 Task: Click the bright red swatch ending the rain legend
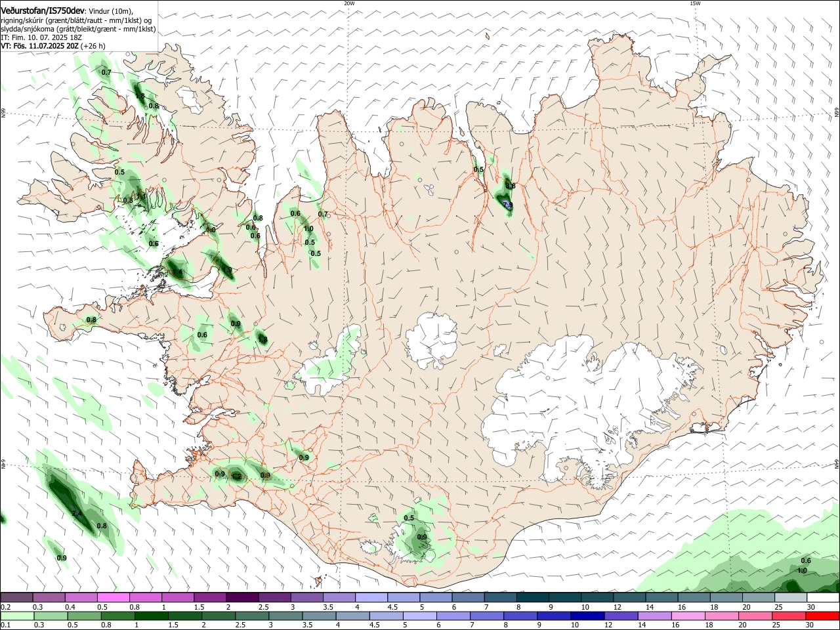[x=823, y=616]
